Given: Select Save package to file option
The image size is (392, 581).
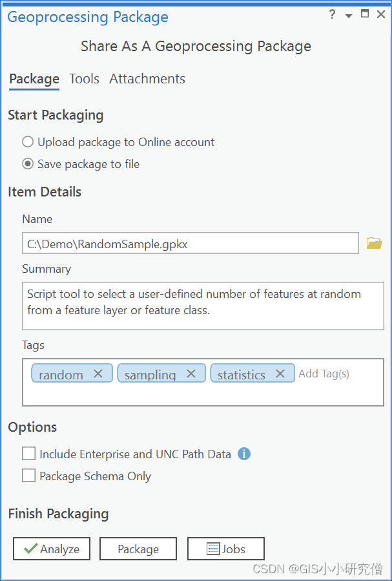Looking at the screenshot, I should coord(28,164).
